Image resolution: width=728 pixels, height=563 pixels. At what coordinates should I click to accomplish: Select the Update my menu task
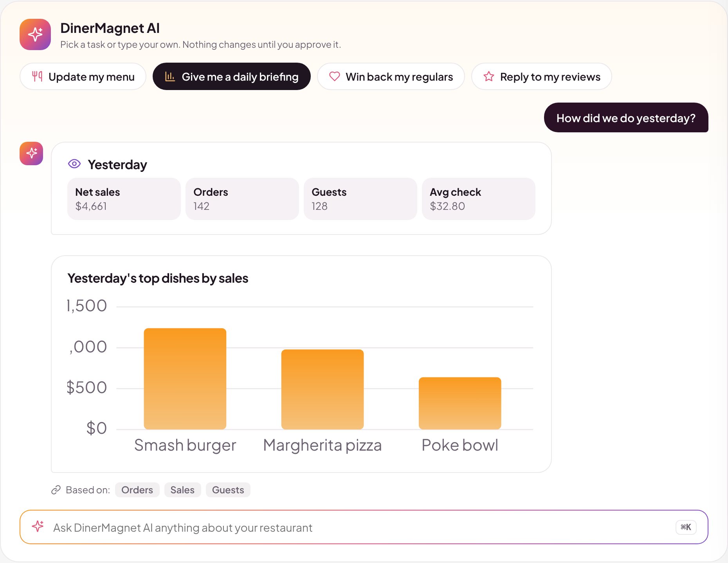point(83,76)
